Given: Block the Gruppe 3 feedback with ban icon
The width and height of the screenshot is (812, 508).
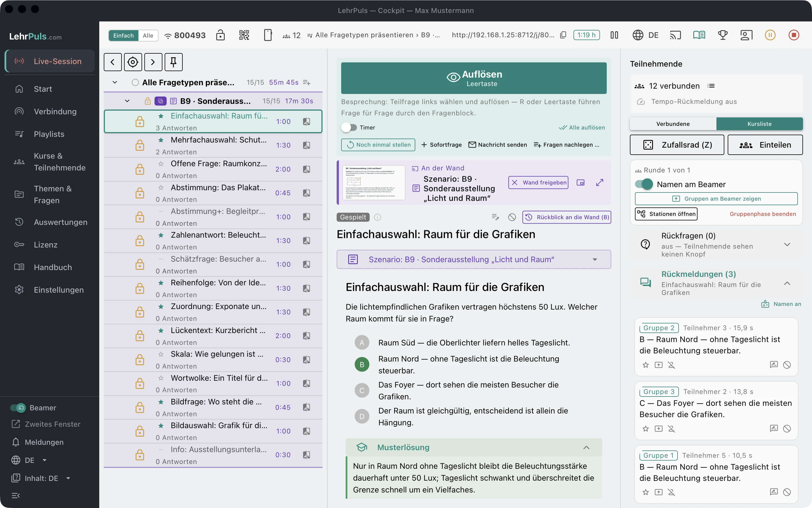Looking at the screenshot, I should tap(787, 429).
